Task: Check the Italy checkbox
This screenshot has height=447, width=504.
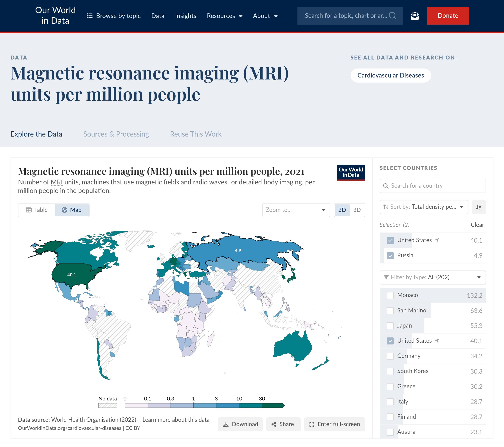Action: click(390, 402)
